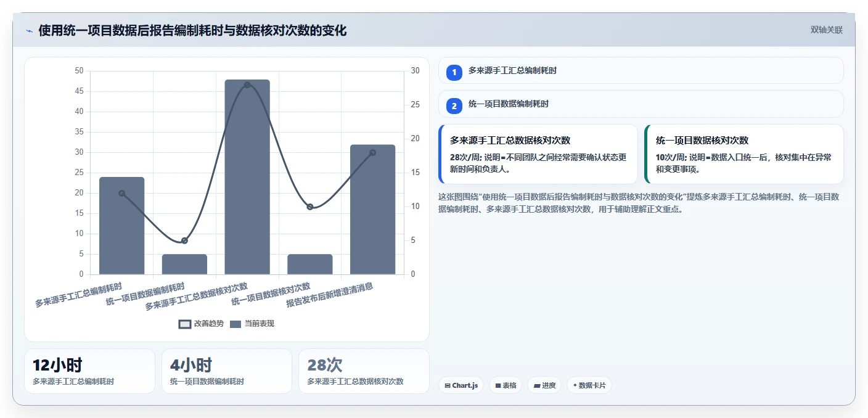This screenshot has height=418, width=868.
Task: Click the 表格 tag
Action: [506, 385]
